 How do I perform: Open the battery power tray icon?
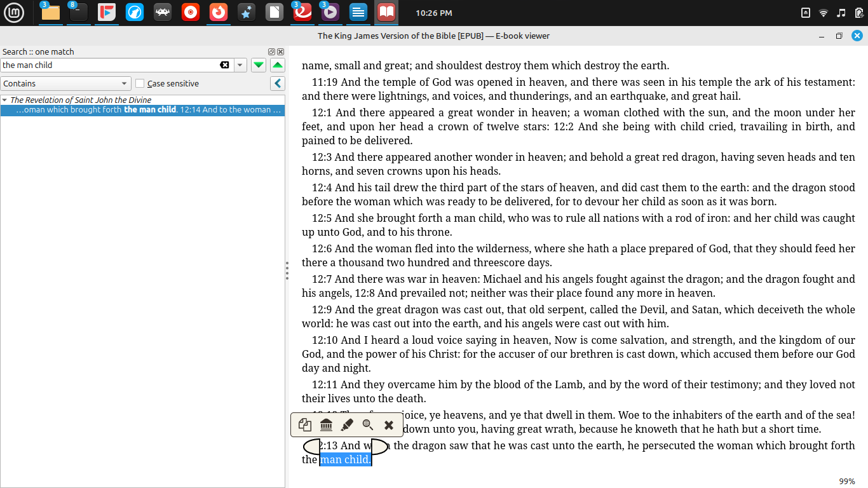(859, 13)
